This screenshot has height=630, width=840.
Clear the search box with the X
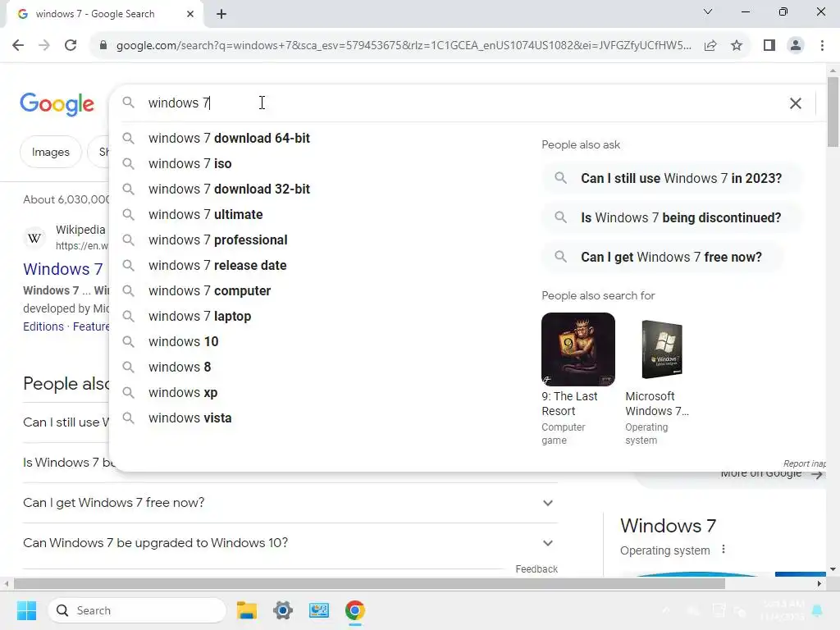[x=796, y=103]
